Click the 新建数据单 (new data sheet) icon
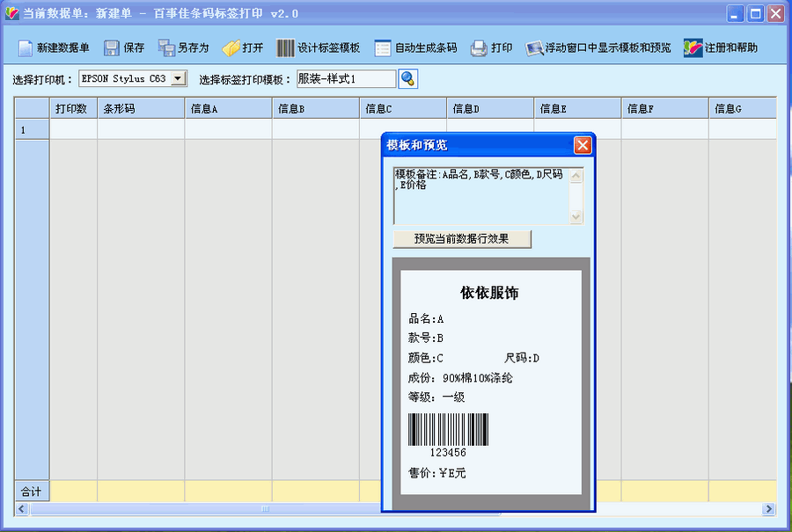 pos(24,48)
